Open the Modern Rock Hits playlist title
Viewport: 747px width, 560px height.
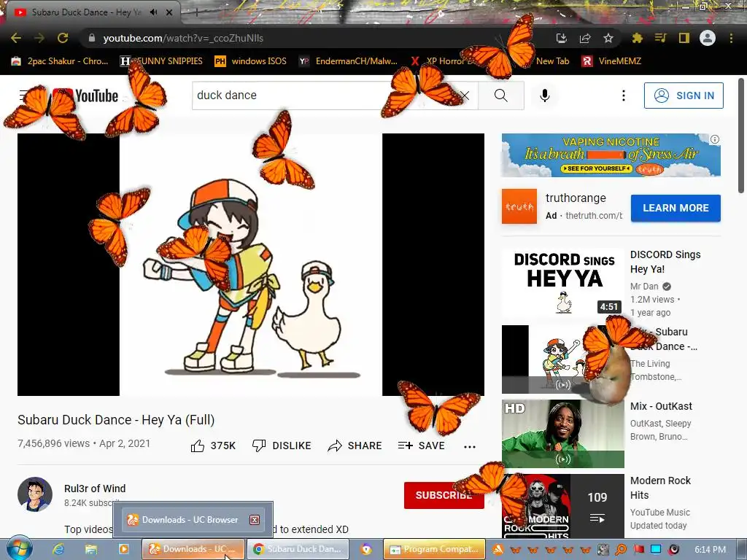coord(660,488)
